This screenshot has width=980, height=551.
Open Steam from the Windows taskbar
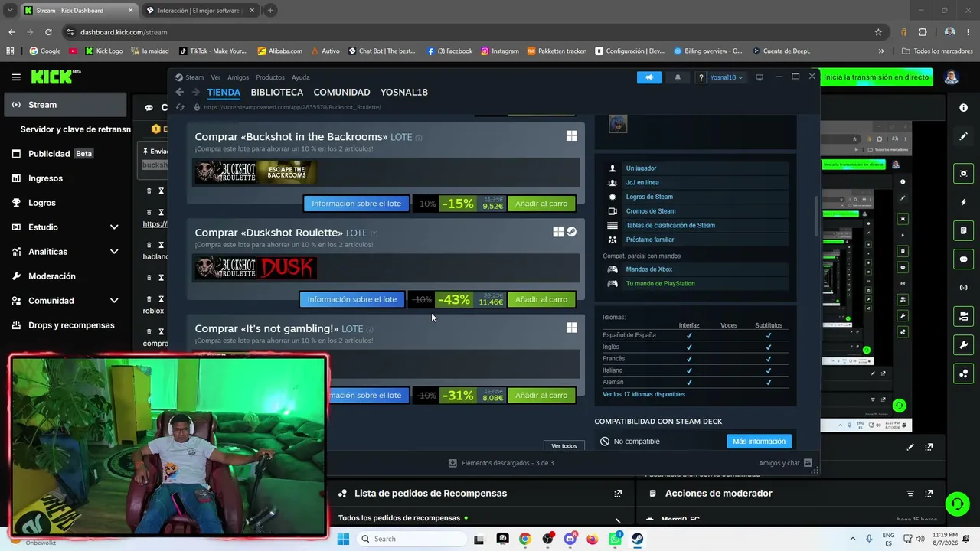[637, 539]
